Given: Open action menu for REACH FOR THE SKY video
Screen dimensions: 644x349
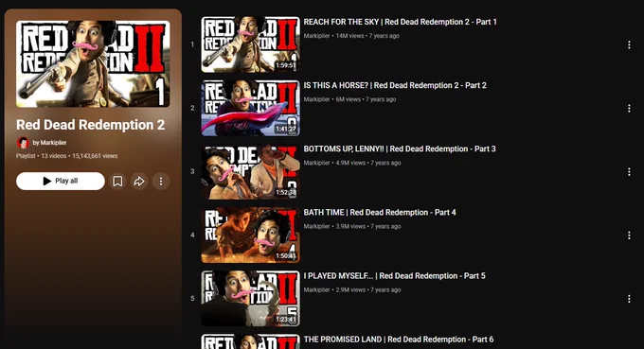Looking at the screenshot, I should pyautogui.click(x=629, y=44).
